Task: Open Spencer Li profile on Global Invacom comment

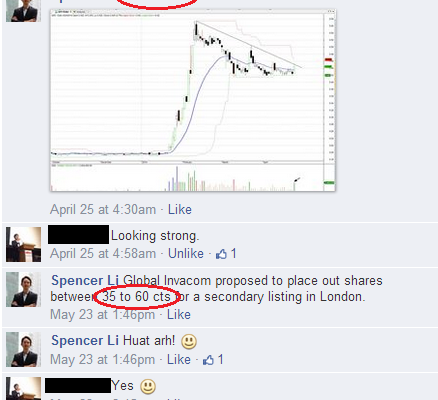Action: [x=85, y=280]
